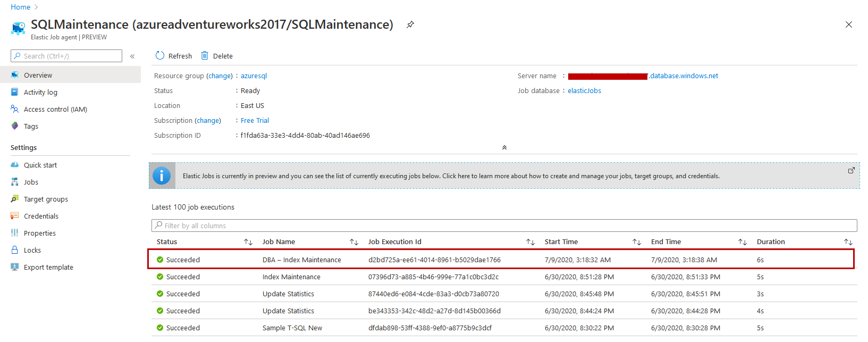868x342 pixels.
Task: Open the external link icon in info banner
Action: pyautogui.click(x=851, y=170)
